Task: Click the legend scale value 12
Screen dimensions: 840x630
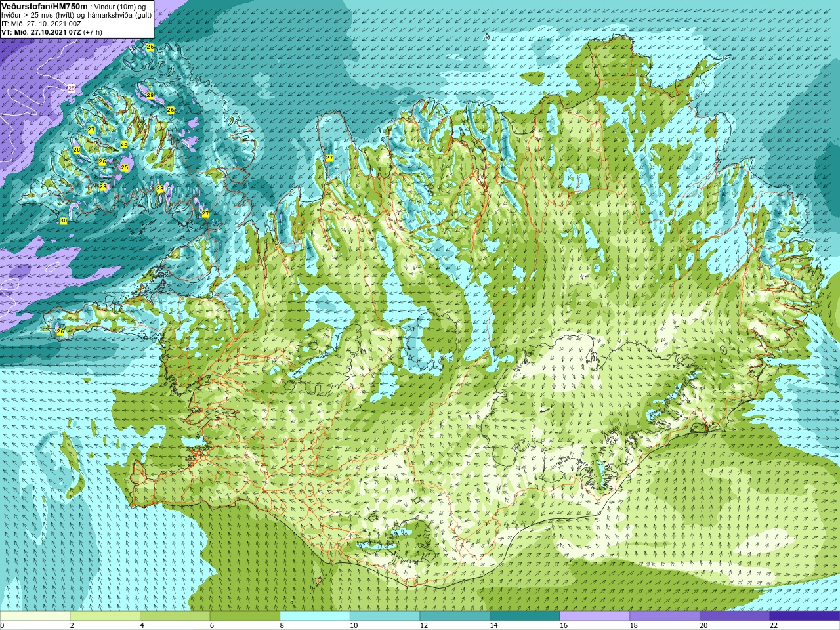Action: (x=424, y=625)
